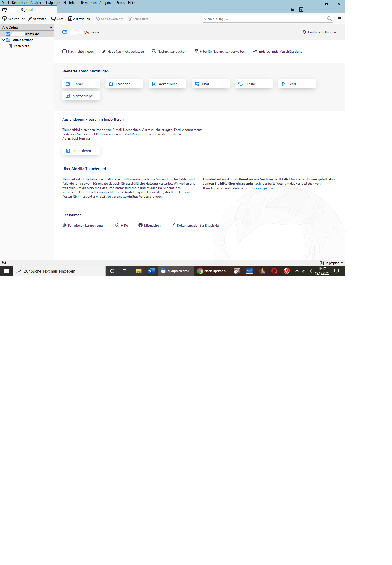
Task: Open the Mitmachen link
Action: 149,225
